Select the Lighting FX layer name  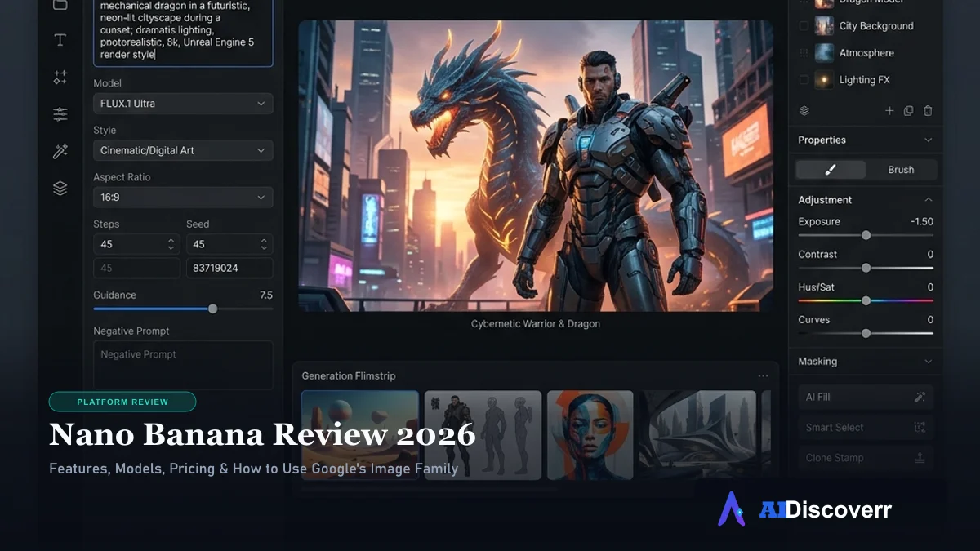864,80
